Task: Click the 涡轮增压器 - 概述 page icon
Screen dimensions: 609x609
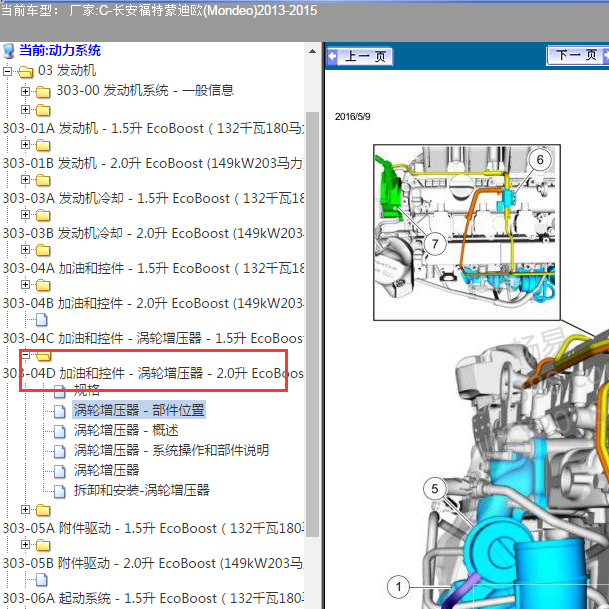Action: coord(59,431)
